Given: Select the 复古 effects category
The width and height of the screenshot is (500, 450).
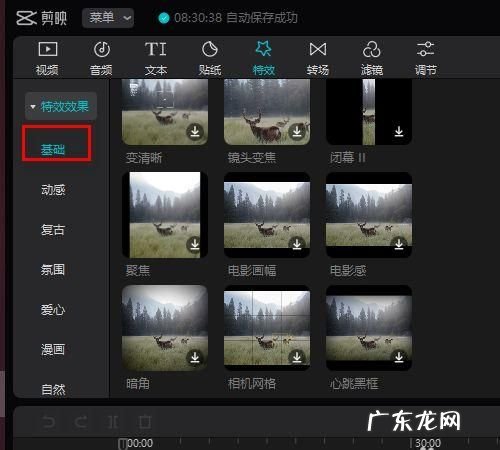Looking at the screenshot, I should (53, 230).
